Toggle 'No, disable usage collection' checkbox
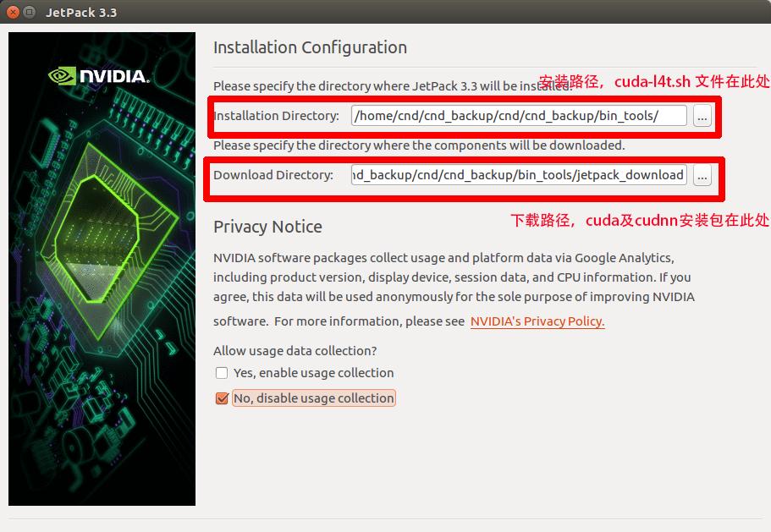 (x=222, y=398)
